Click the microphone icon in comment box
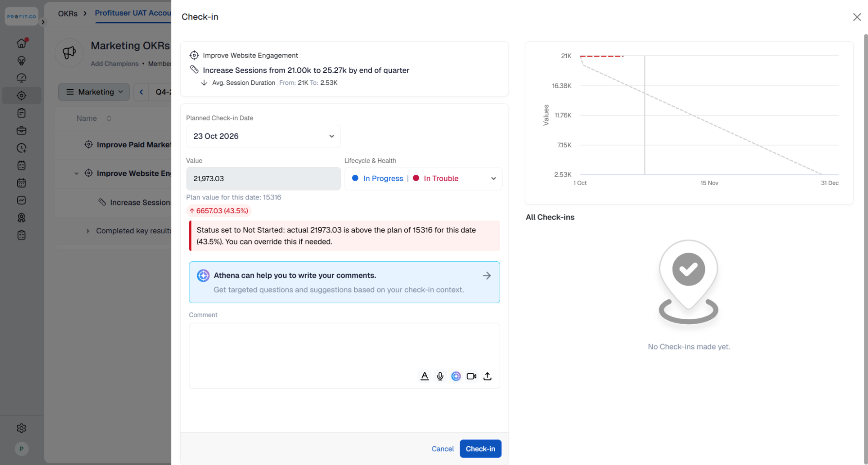The image size is (868, 465). click(x=440, y=376)
